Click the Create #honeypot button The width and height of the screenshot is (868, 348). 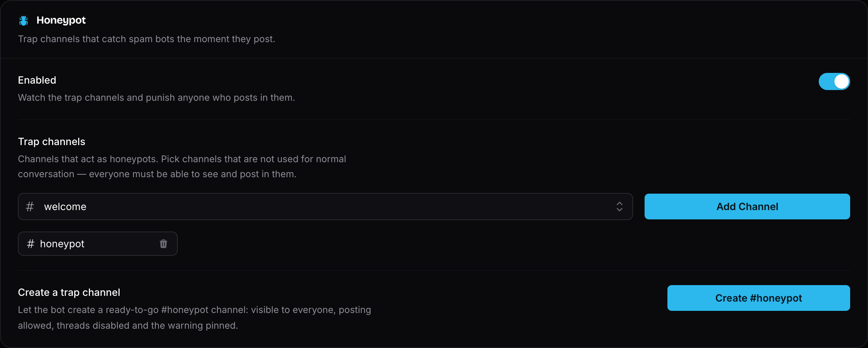point(758,298)
